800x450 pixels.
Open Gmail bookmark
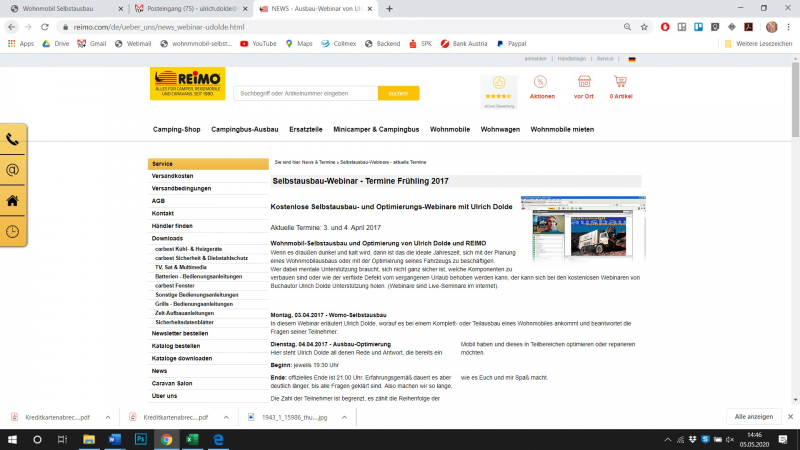tap(92, 44)
